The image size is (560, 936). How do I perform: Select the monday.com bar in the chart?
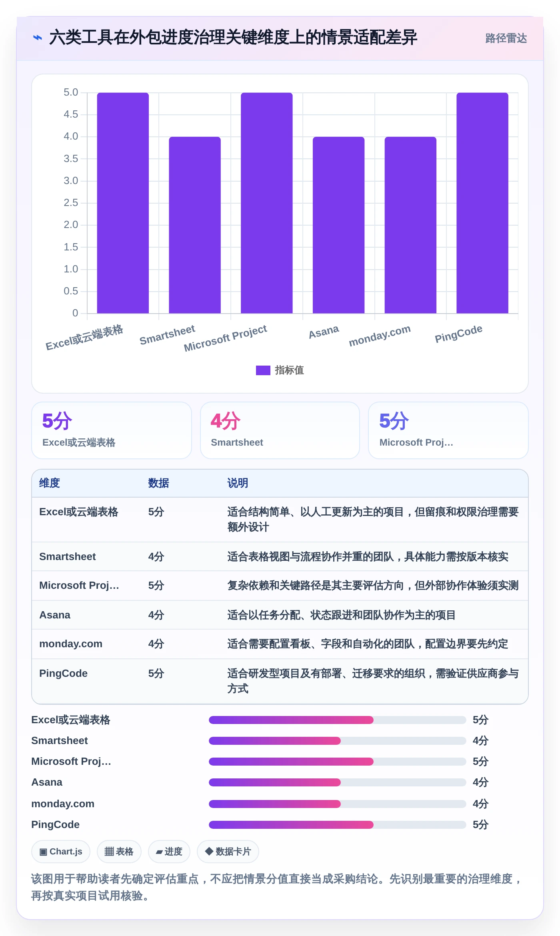[x=410, y=225]
